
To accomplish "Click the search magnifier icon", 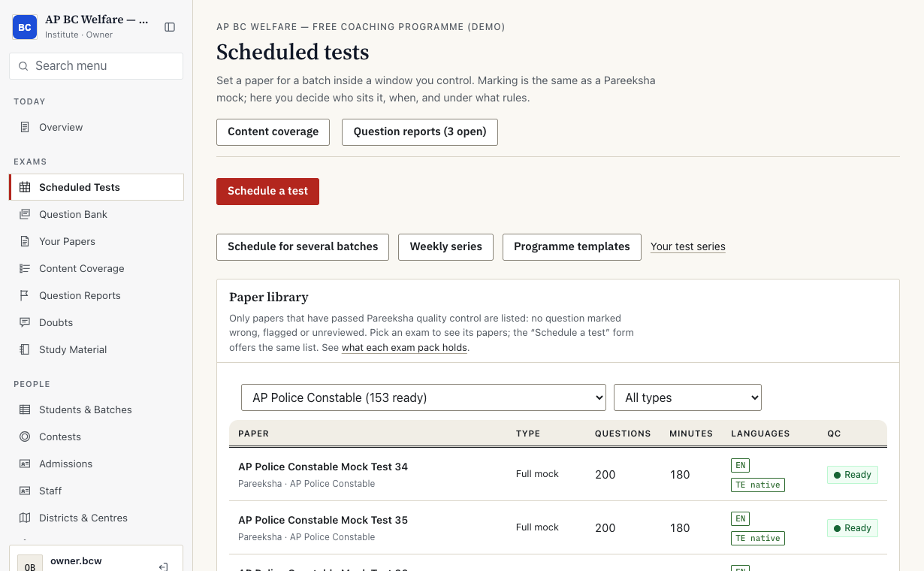I will (x=23, y=66).
